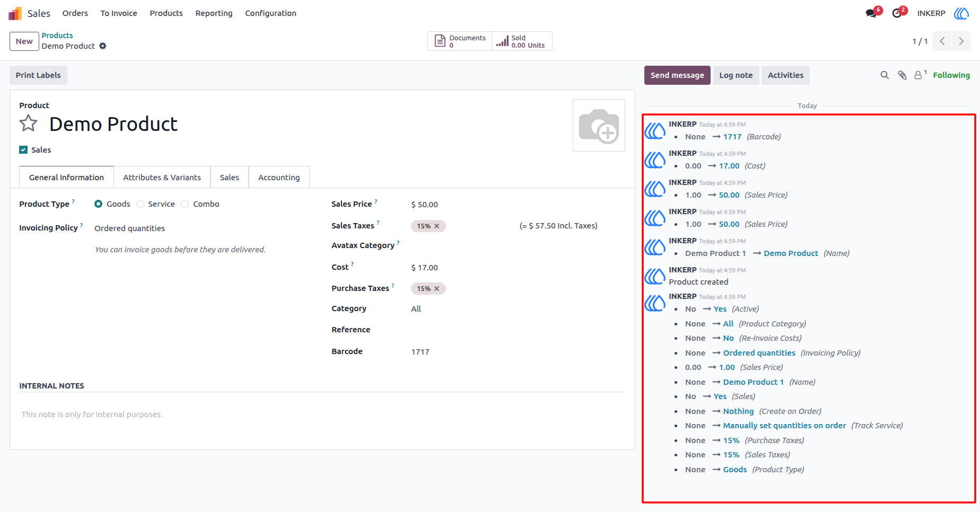Screen dimensions: 980x512
Task: Search messages with the magnifier icon
Action: coord(885,75)
